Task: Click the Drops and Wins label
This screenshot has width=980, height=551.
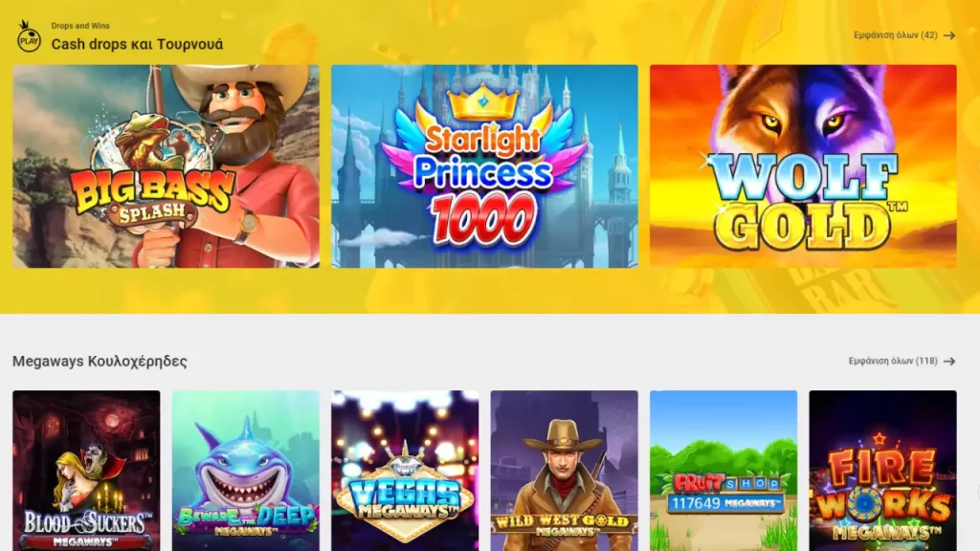Action: pyautogui.click(x=80, y=26)
